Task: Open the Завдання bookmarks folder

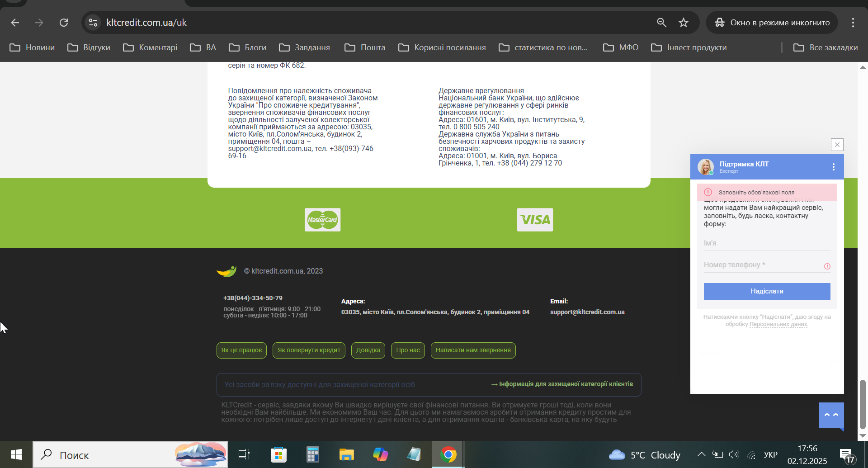Action: click(x=304, y=47)
